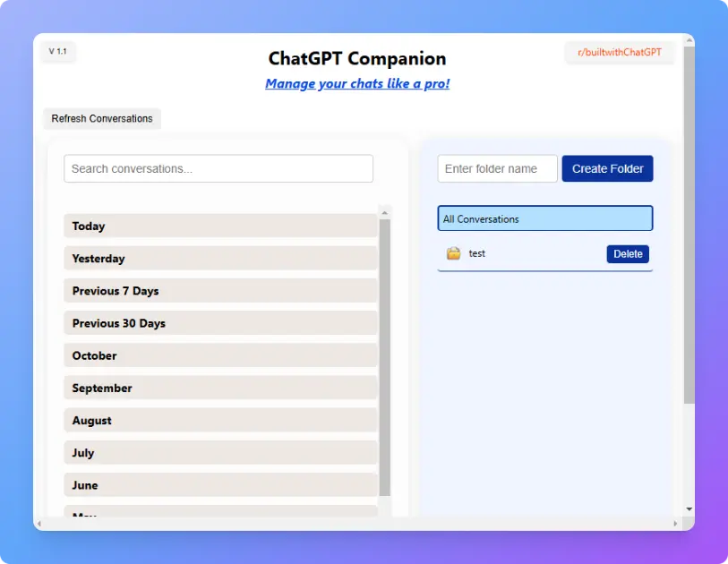Open the September conversation group

220,388
